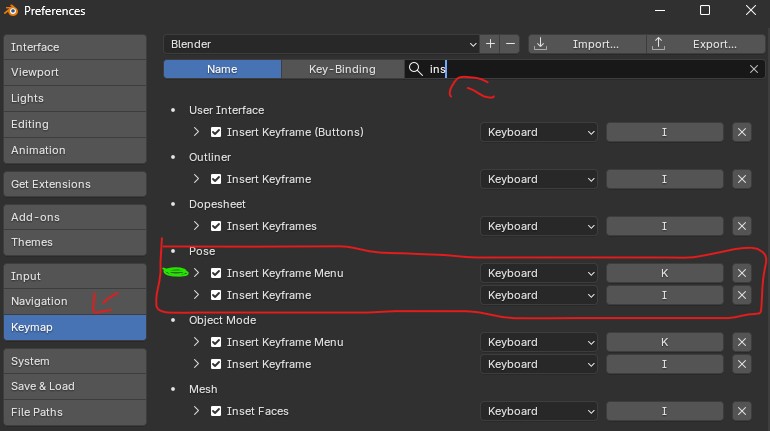This screenshot has width=770, height=431.
Task: Filter keymap by Name
Action: tap(222, 69)
